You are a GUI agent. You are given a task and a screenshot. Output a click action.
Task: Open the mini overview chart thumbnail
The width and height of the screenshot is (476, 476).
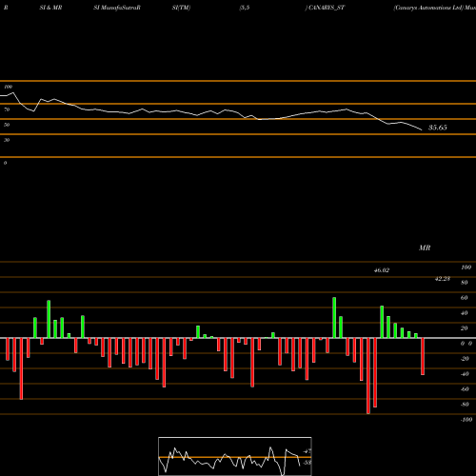[x=235, y=456]
